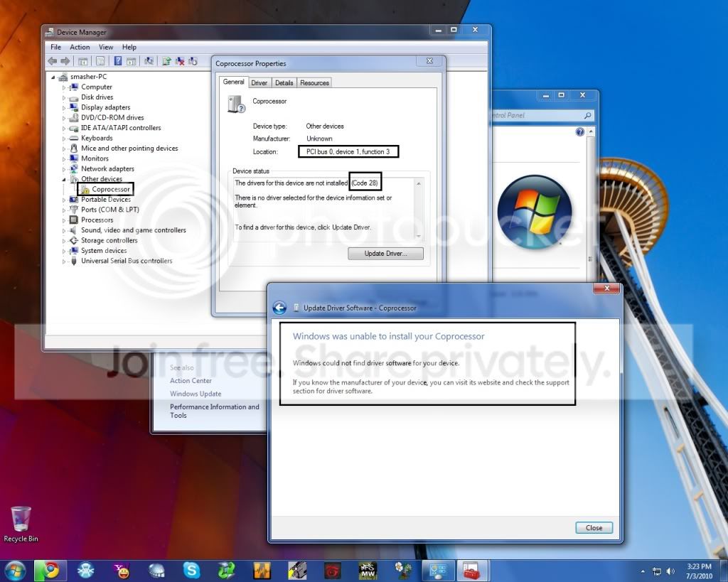This screenshot has width=728, height=582.
Task: Switch to the Driver tab
Action: (259, 82)
